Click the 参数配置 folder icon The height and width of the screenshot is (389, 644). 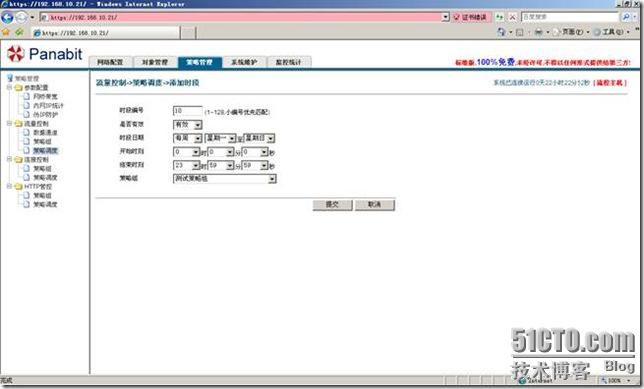18,87
